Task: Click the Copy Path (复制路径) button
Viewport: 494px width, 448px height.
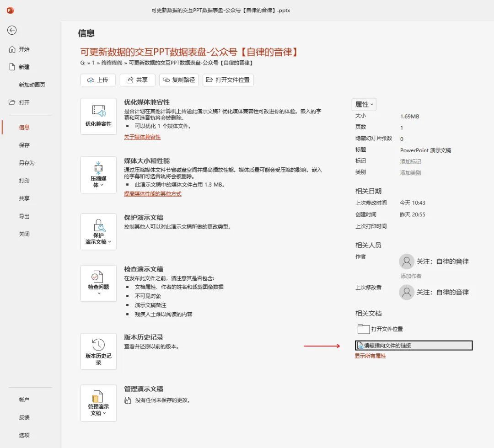Action: pos(179,80)
